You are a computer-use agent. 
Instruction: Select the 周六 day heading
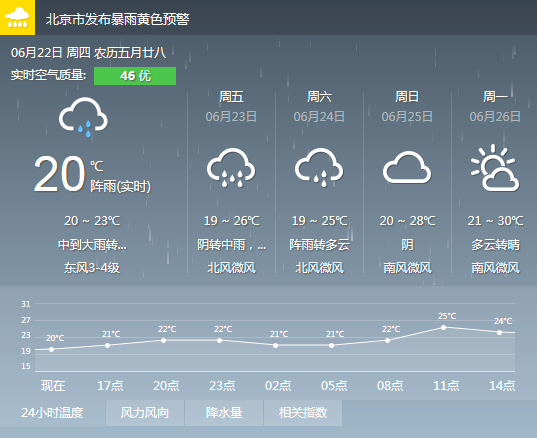[319, 97]
